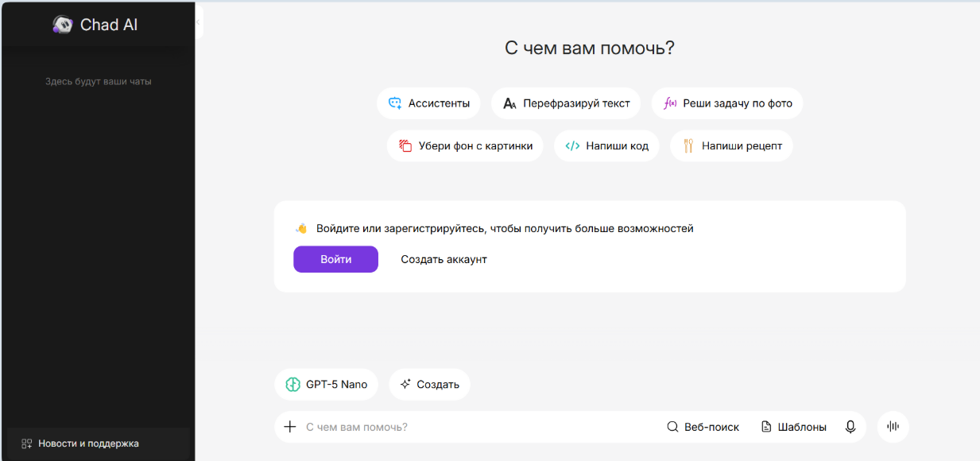Image resolution: width=980 pixels, height=461 pixels.
Task: Click the Chad AI logo icon
Action: click(x=63, y=25)
